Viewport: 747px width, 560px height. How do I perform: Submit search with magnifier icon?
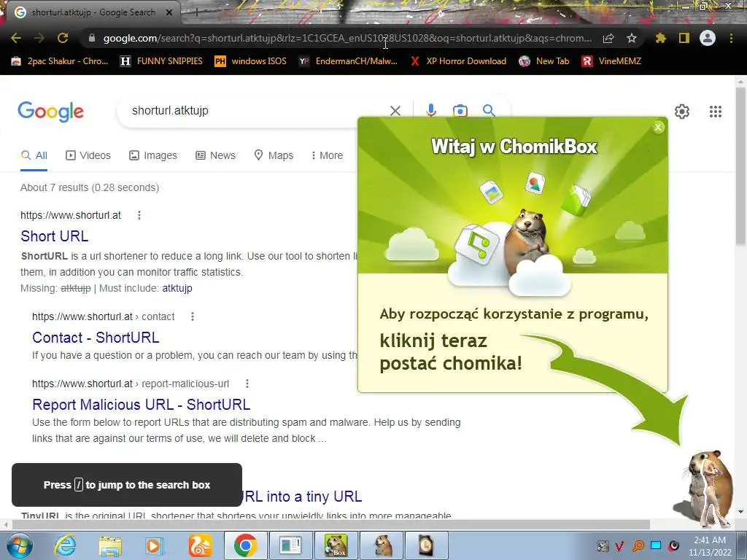coord(489,111)
